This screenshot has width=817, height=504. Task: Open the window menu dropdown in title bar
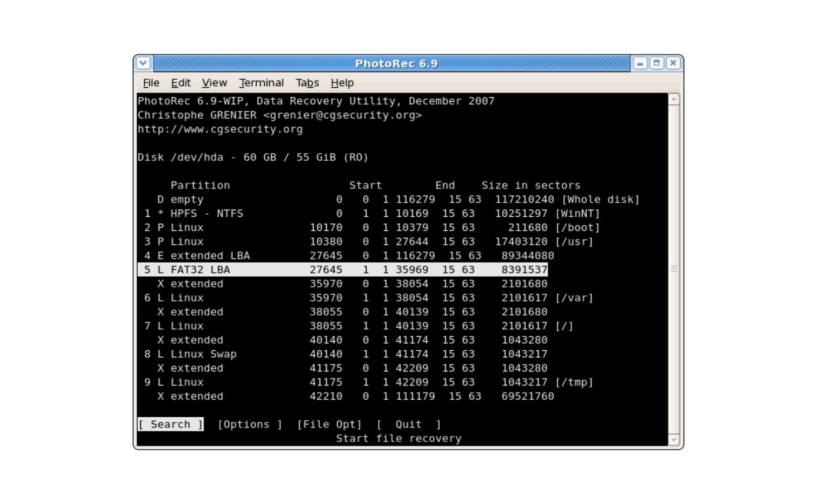pyautogui.click(x=143, y=63)
